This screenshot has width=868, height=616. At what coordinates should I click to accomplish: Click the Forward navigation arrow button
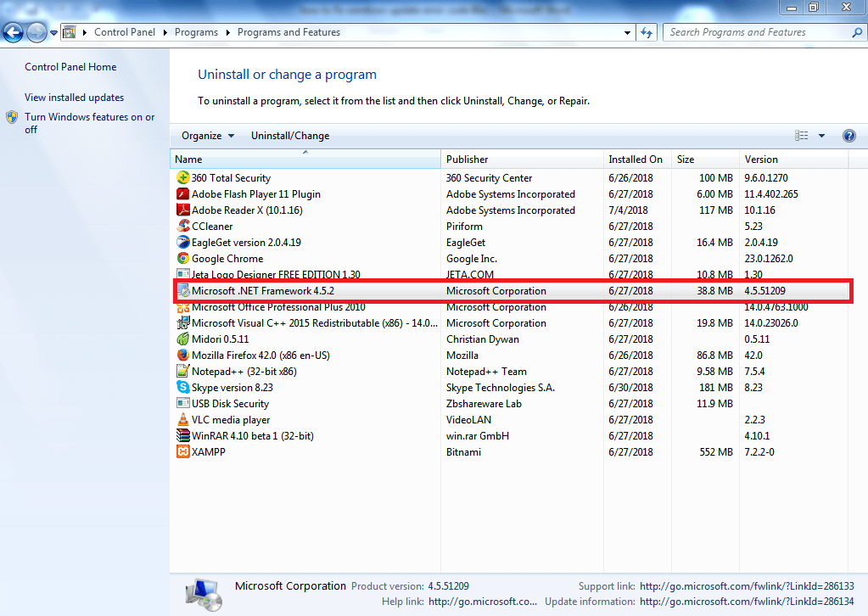point(36,32)
